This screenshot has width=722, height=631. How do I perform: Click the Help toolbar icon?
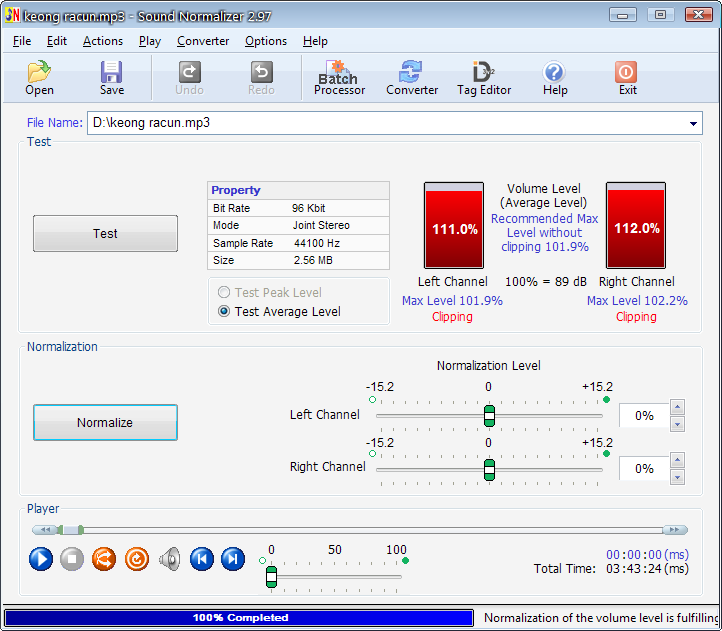pyautogui.click(x=555, y=77)
